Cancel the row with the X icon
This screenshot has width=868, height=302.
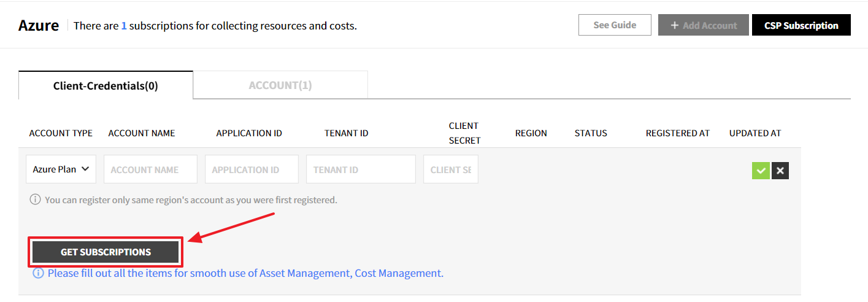click(x=780, y=171)
